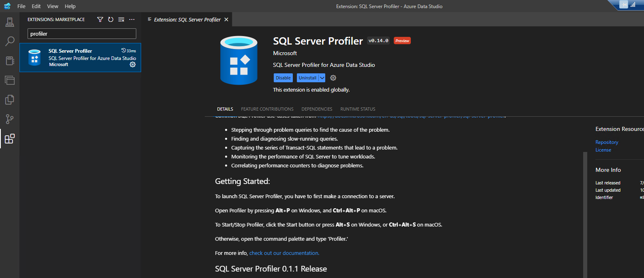Click the Getting Started heading
The width and height of the screenshot is (644, 278).
[x=243, y=181]
